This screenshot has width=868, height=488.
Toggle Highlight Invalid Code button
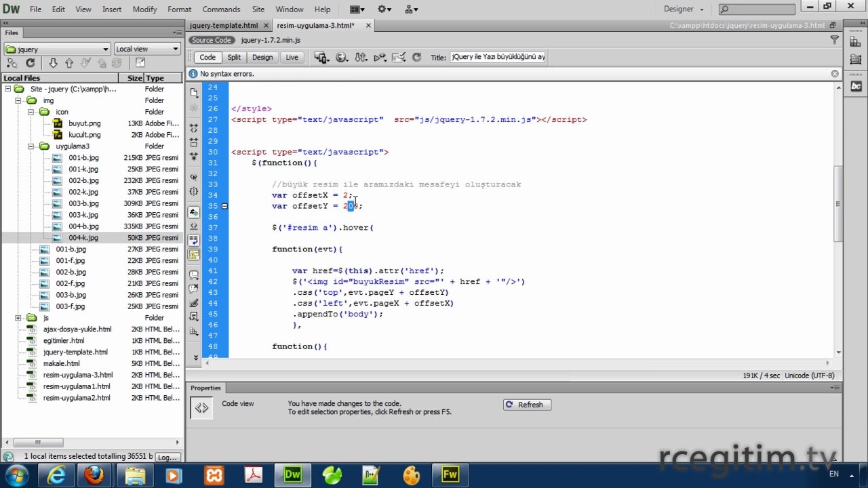click(194, 226)
